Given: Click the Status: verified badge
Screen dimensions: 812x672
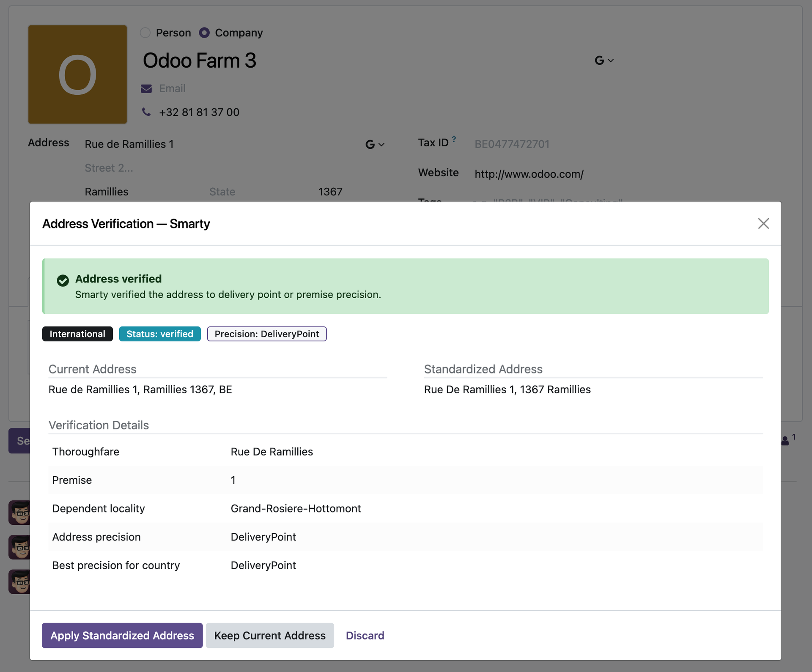Looking at the screenshot, I should (x=160, y=334).
